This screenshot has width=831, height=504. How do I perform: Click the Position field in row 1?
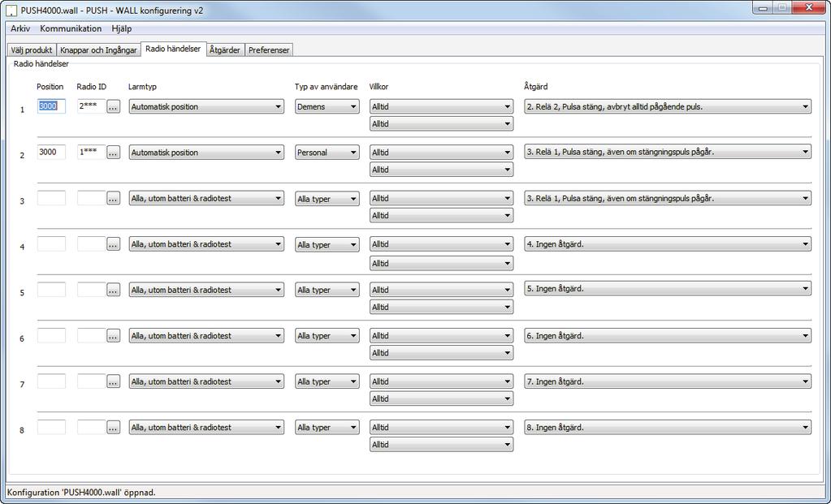click(x=51, y=106)
